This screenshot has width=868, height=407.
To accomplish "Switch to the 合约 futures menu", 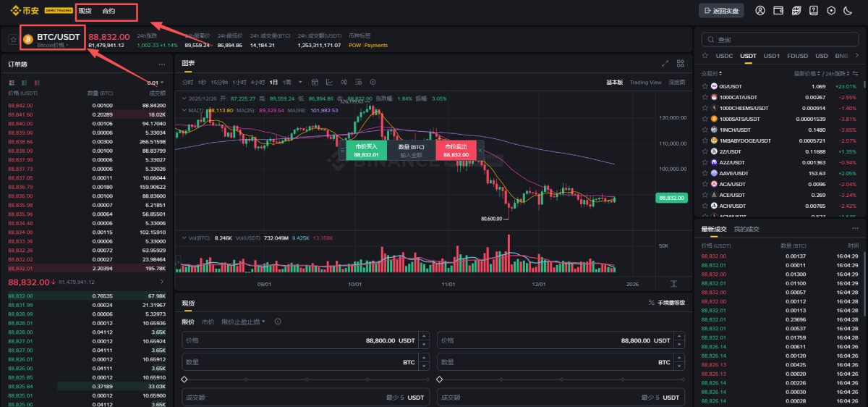I will [x=109, y=11].
